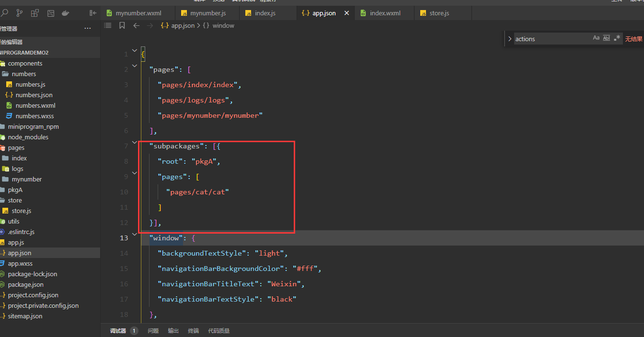Open app.wxss in the explorer

click(50, 263)
